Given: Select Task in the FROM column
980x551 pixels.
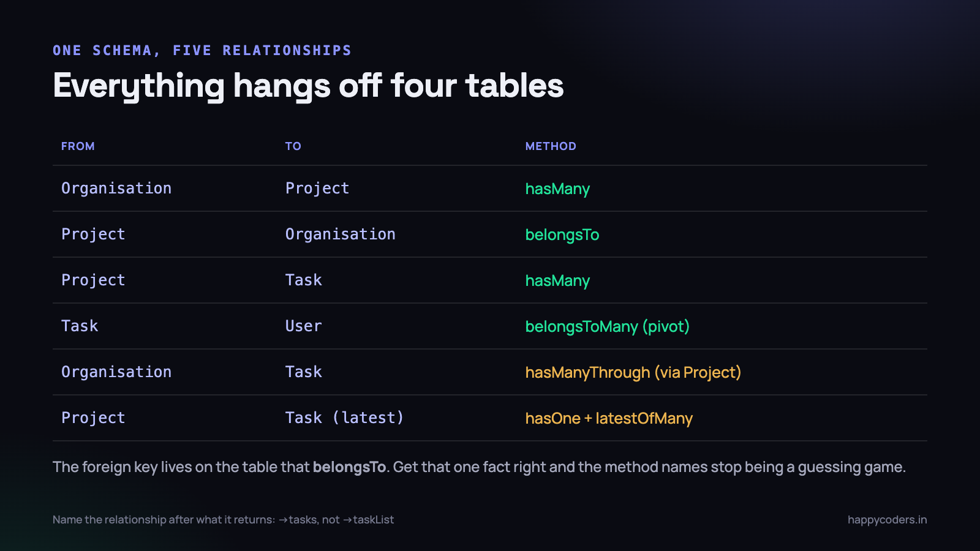Looking at the screenshot, I should pyautogui.click(x=80, y=326).
